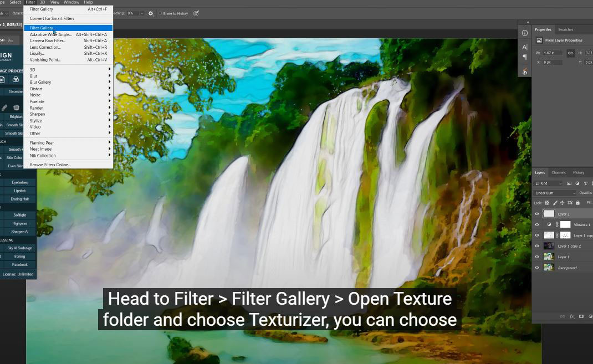Click the plugin swirl icon in panel dock
The width and height of the screenshot is (593, 364).
point(524,71)
